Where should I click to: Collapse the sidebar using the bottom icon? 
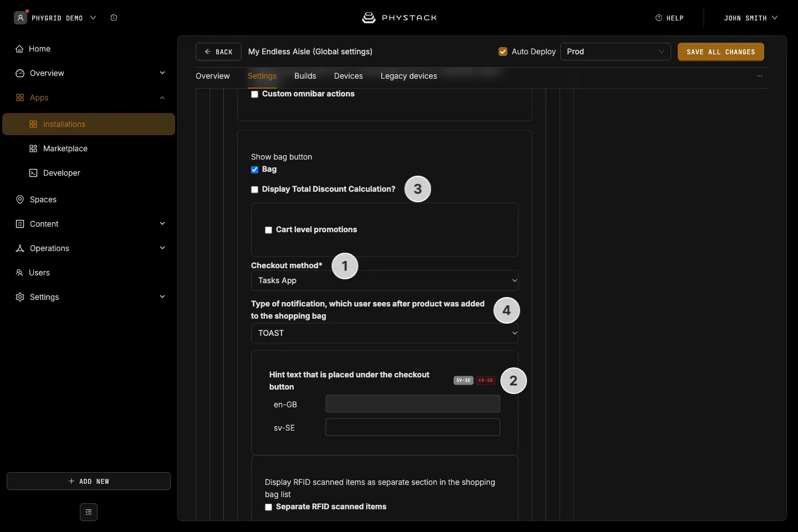(89, 512)
